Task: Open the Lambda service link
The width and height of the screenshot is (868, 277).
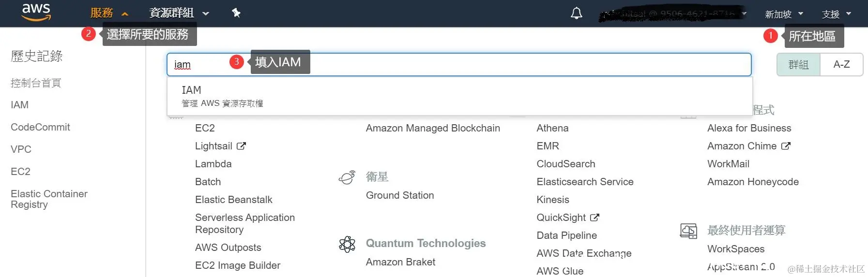Action: (213, 164)
